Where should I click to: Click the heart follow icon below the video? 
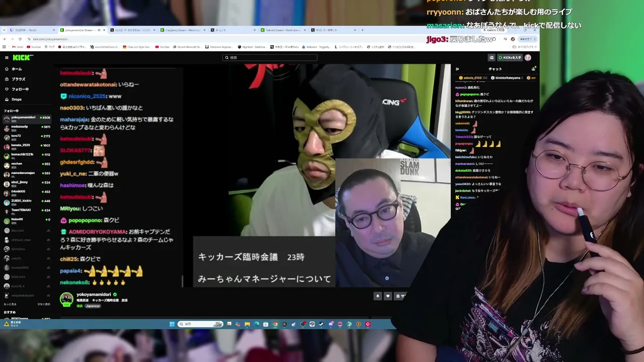click(x=388, y=296)
